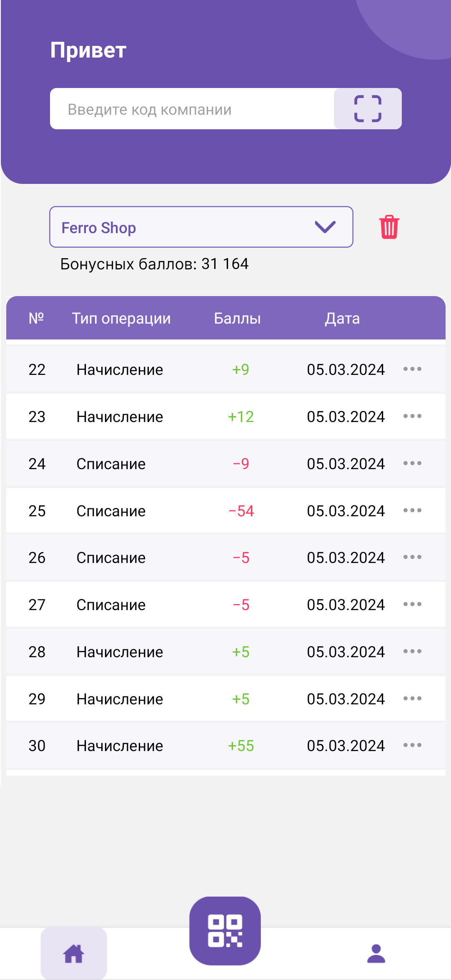The width and height of the screenshot is (451, 980).
Task: Click the Дата column header
Action: point(342,319)
